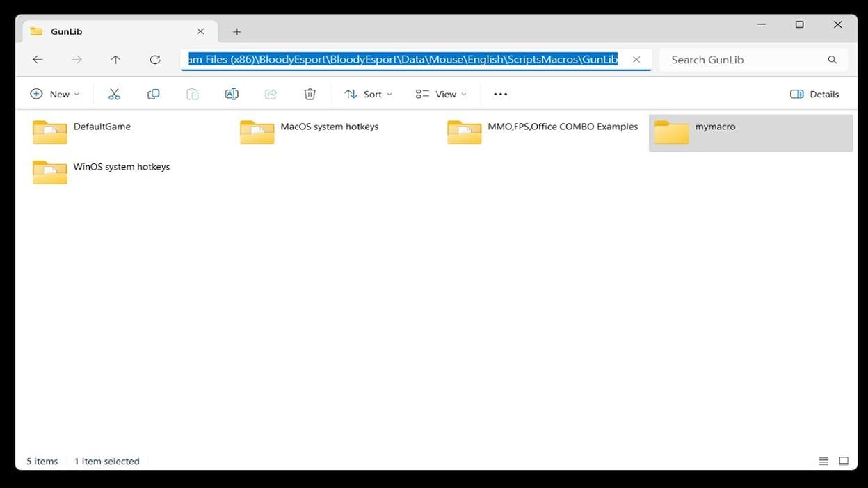The image size is (868, 488).
Task: Open the Sort options dropdown
Action: 369,94
